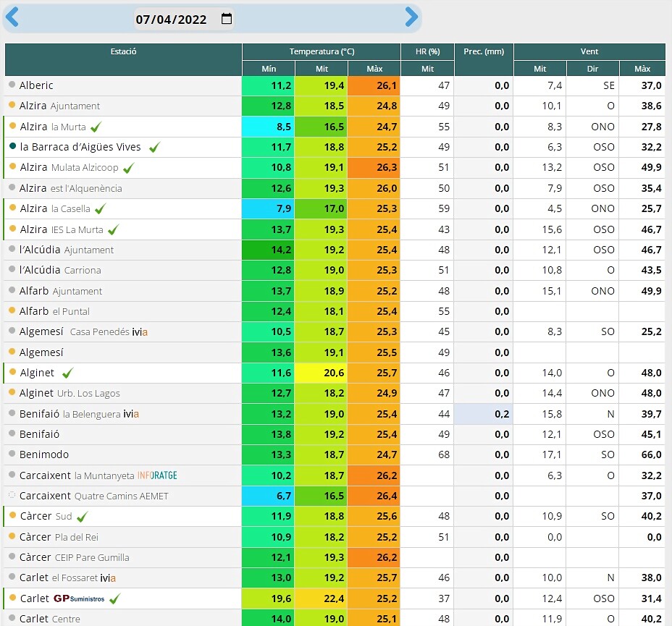
Task: Click the checkmark beside Alzira Mulata Alzicoop
Action: click(x=129, y=168)
